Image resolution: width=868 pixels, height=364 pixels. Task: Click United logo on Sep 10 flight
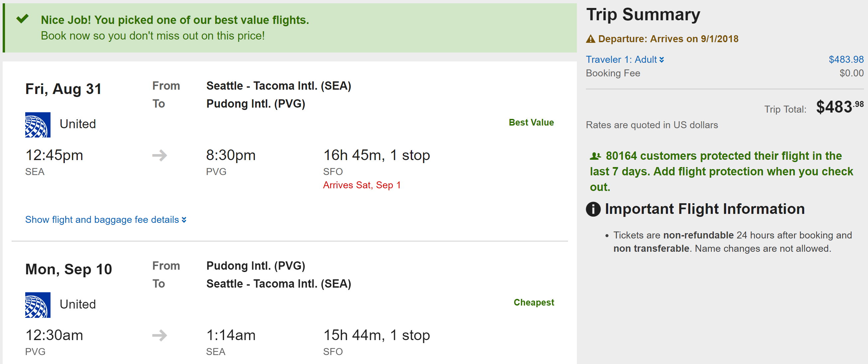coord(38,305)
